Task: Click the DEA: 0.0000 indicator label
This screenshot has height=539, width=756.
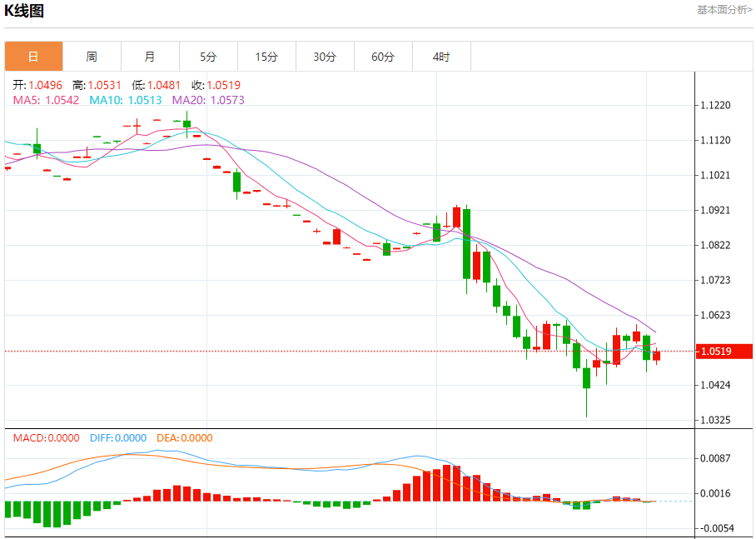Action: [185, 437]
